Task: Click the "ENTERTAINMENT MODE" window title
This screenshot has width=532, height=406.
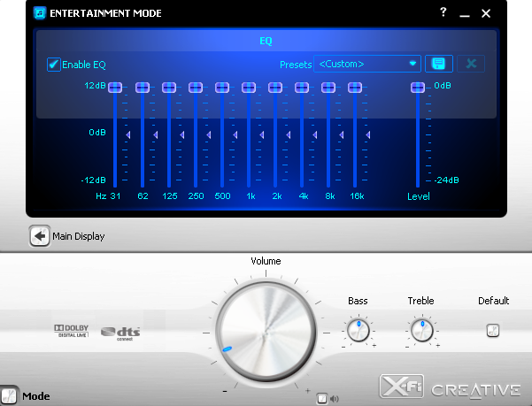Action: (x=105, y=13)
